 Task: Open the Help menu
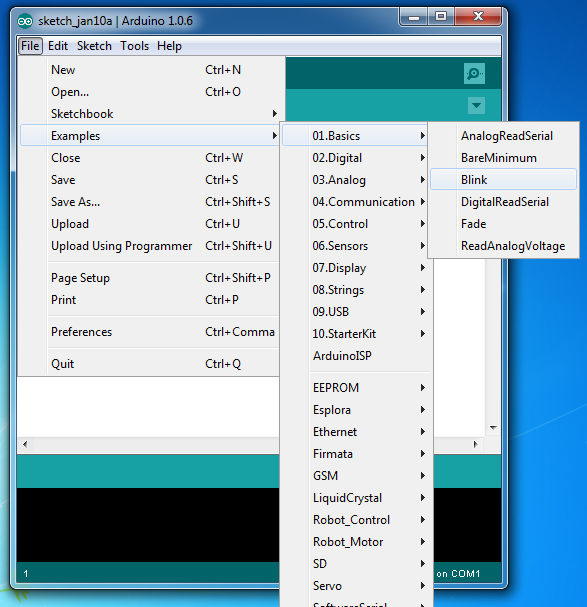click(x=169, y=46)
